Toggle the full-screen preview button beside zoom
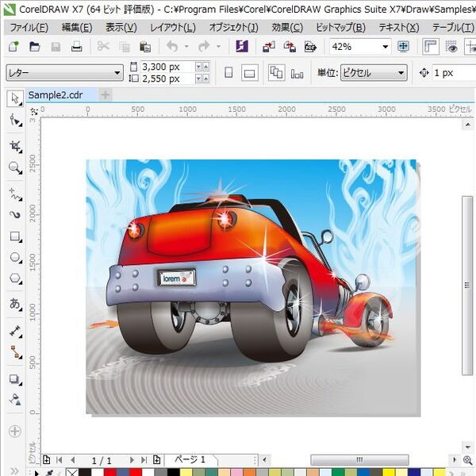 pos(403,47)
